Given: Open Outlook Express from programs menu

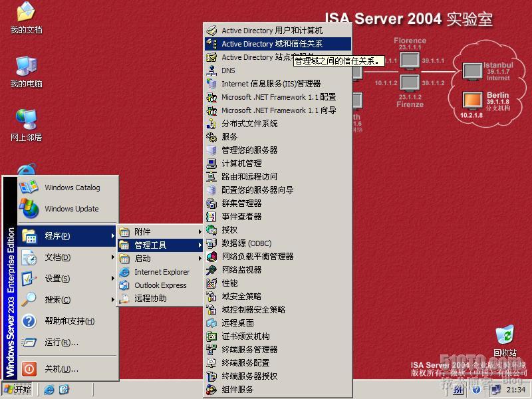Looking at the screenshot, I should (160, 285).
